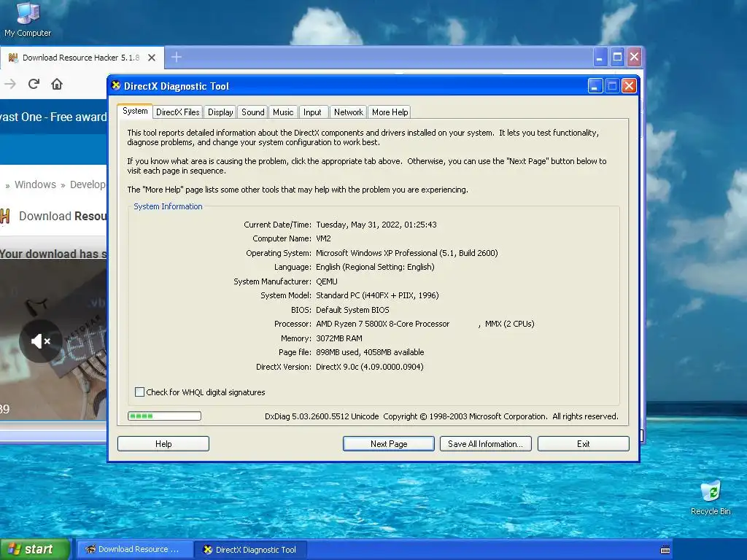This screenshot has height=560, width=747.
Task: Switch to Download Resource taskbar item
Action: tap(135, 549)
